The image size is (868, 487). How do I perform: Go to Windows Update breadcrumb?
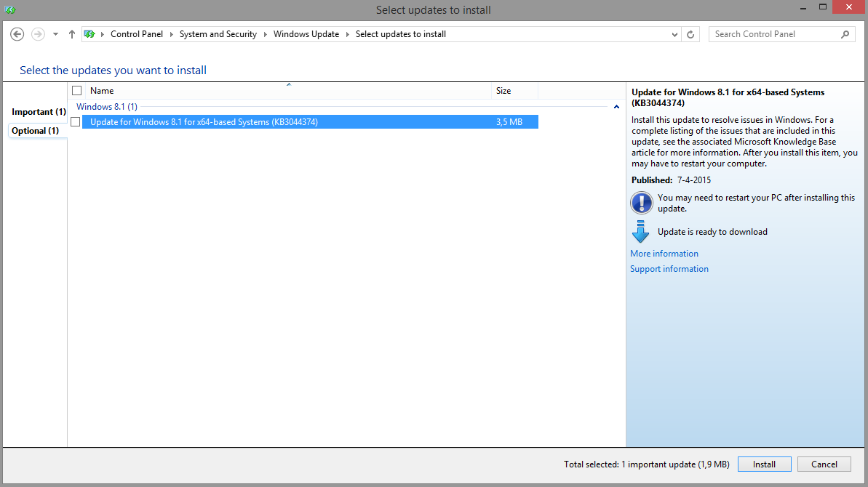pyautogui.click(x=306, y=34)
